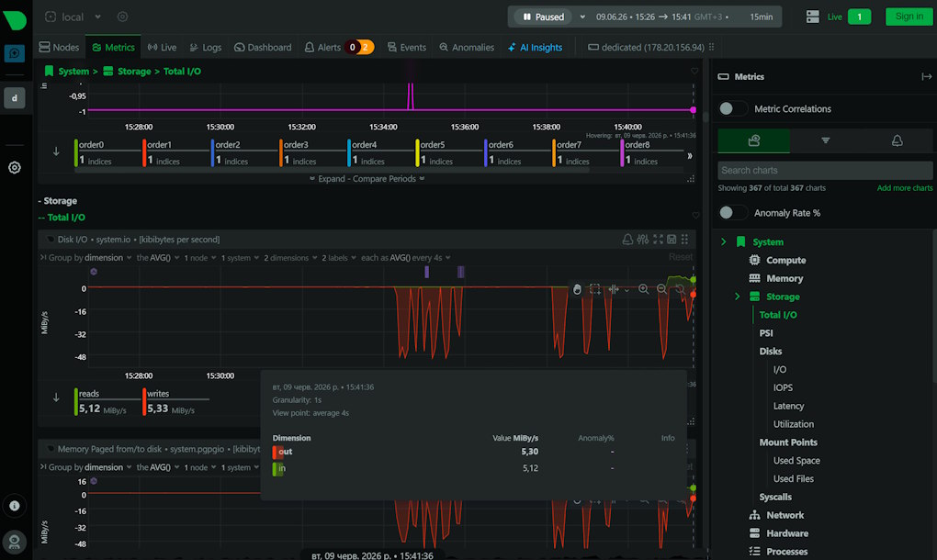
Task: Switch to the Dashboard tab
Action: (263, 47)
